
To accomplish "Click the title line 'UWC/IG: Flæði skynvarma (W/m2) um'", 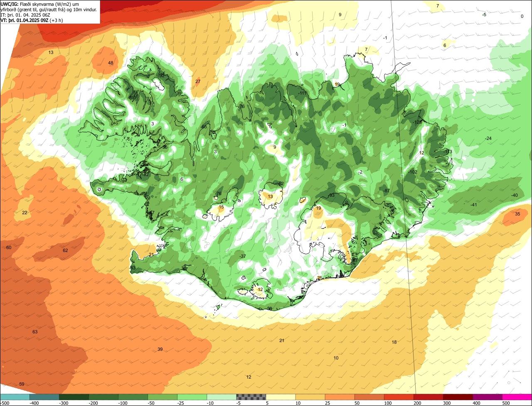I will pyautogui.click(x=40, y=4).
